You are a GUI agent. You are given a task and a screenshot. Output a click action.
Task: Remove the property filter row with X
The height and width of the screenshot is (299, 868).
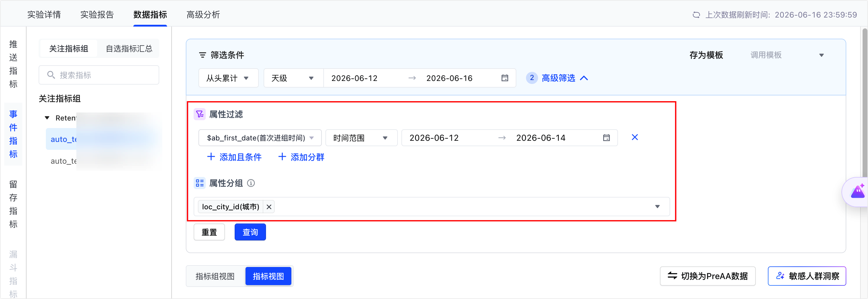[x=635, y=137]
